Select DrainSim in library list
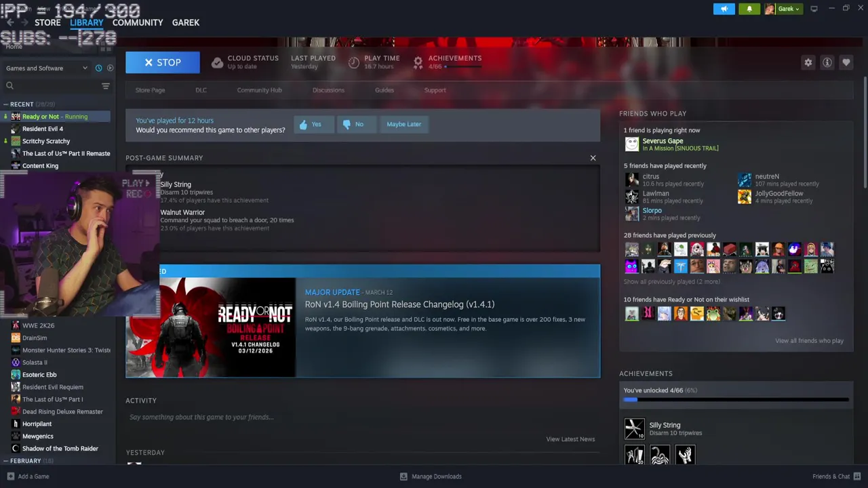 click(x=34, y=338)
